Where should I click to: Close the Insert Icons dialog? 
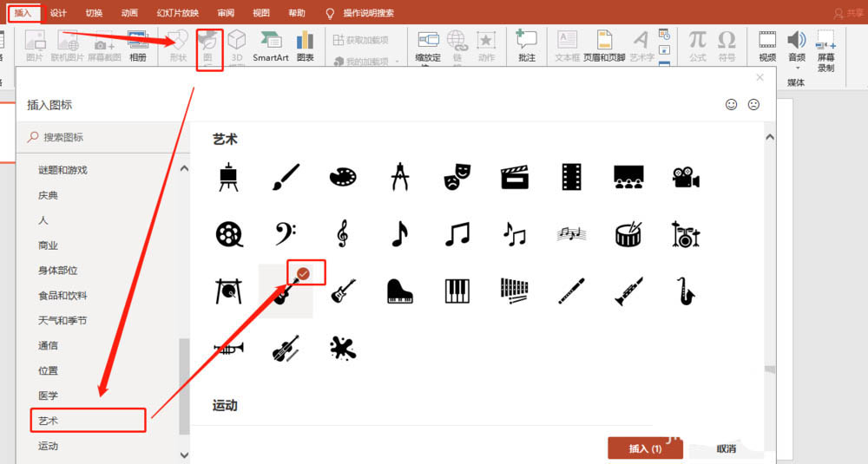[760, 77]
